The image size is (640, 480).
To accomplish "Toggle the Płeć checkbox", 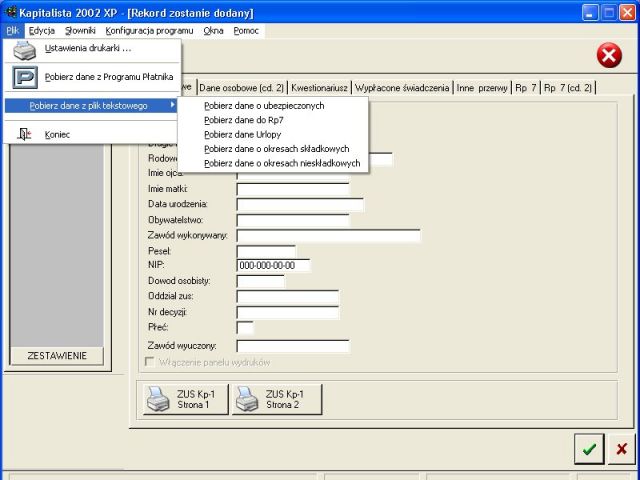I will point(245,327).
